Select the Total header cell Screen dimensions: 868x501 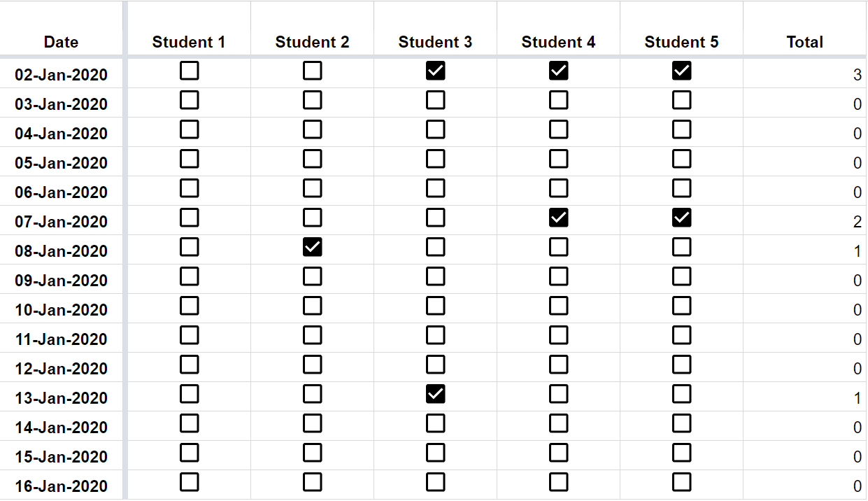click(804, 29)
